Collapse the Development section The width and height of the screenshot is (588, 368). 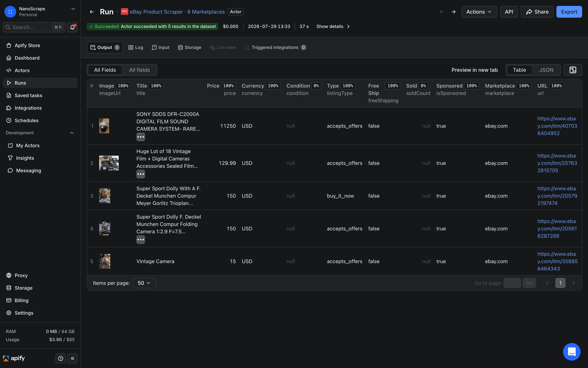72,133
